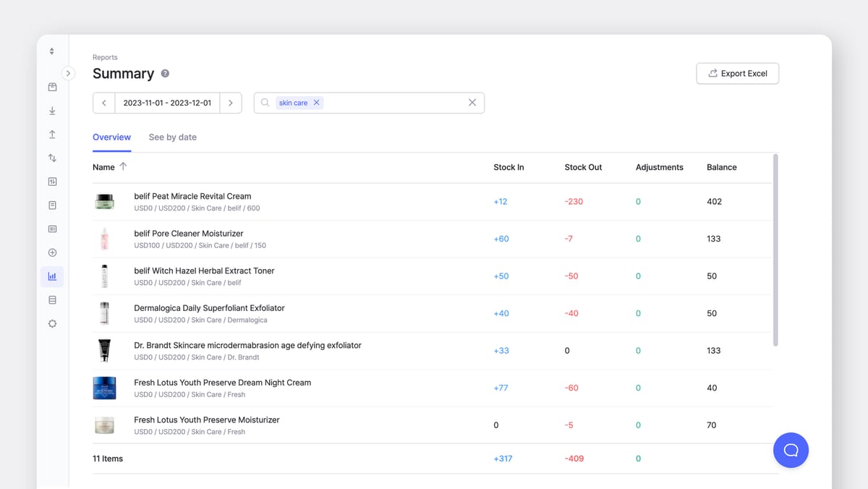Switch to the See by date tab
The image size is (868, 489).
[x=172, y=137]
